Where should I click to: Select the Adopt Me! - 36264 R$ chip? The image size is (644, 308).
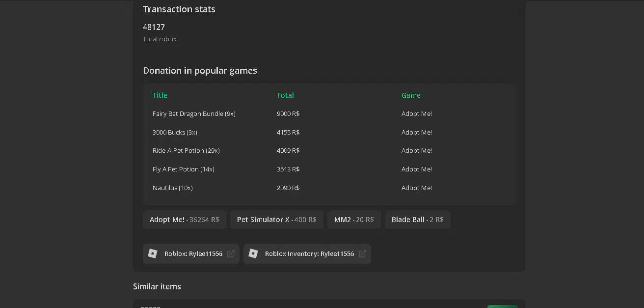pyautogui.click(x=185, y=220)
